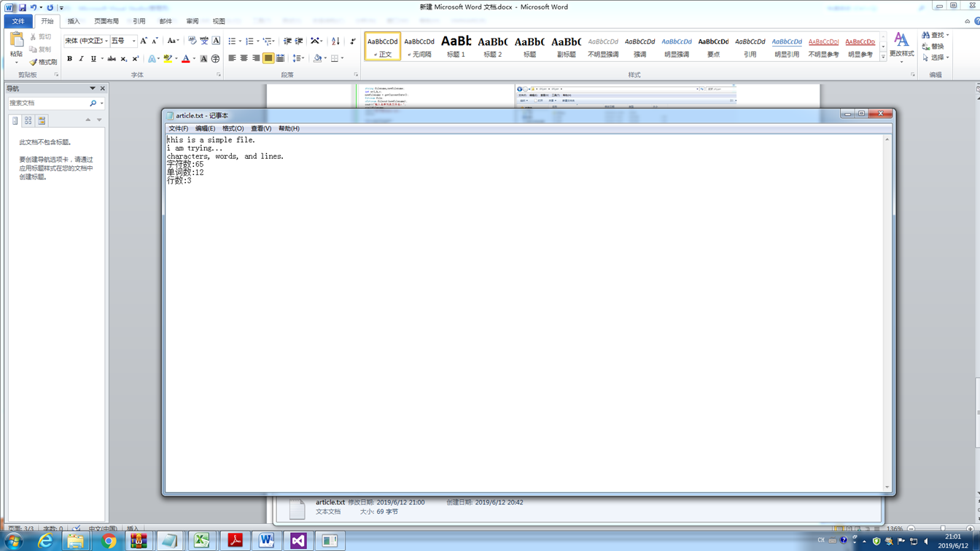Expand the bullet list options dropdown
The width and height of the screenshot is (980, 551).
pos(240,41)
